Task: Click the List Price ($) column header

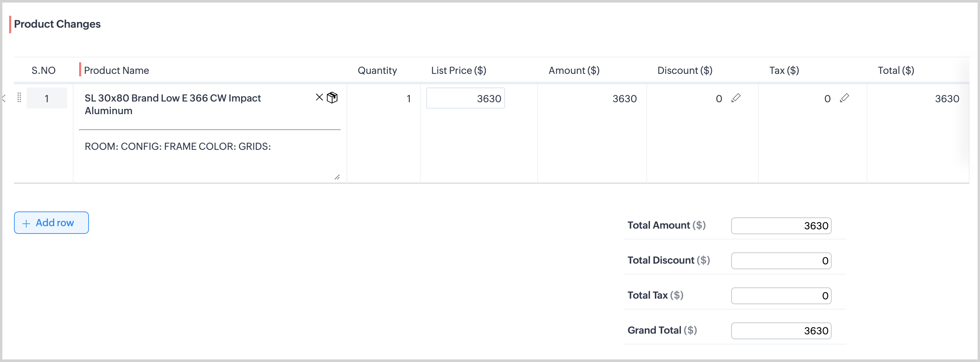Action: point(458,70)
